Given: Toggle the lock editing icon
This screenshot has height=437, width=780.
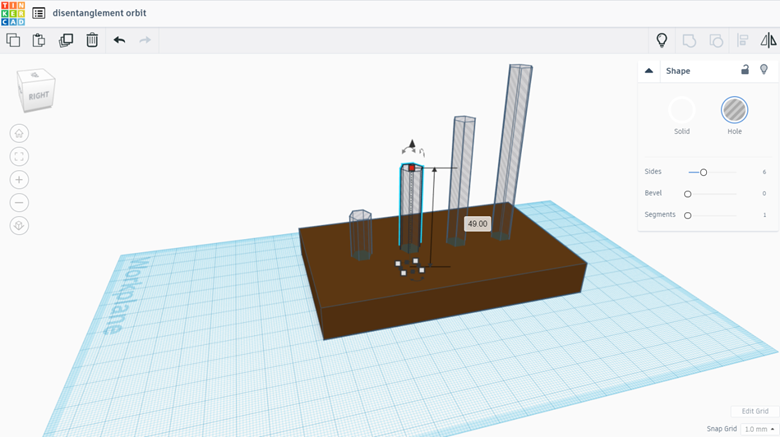Looking at the screenshot, I should click(745, 70).
